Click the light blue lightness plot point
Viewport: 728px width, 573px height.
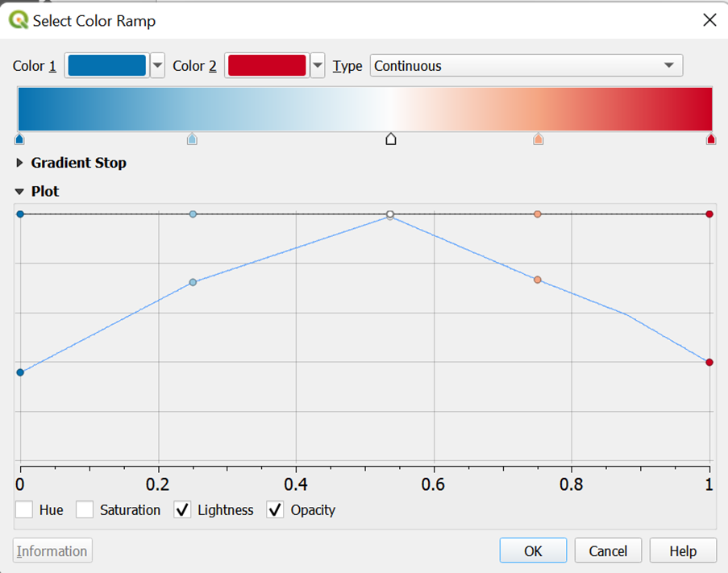(x=193, y=282)
